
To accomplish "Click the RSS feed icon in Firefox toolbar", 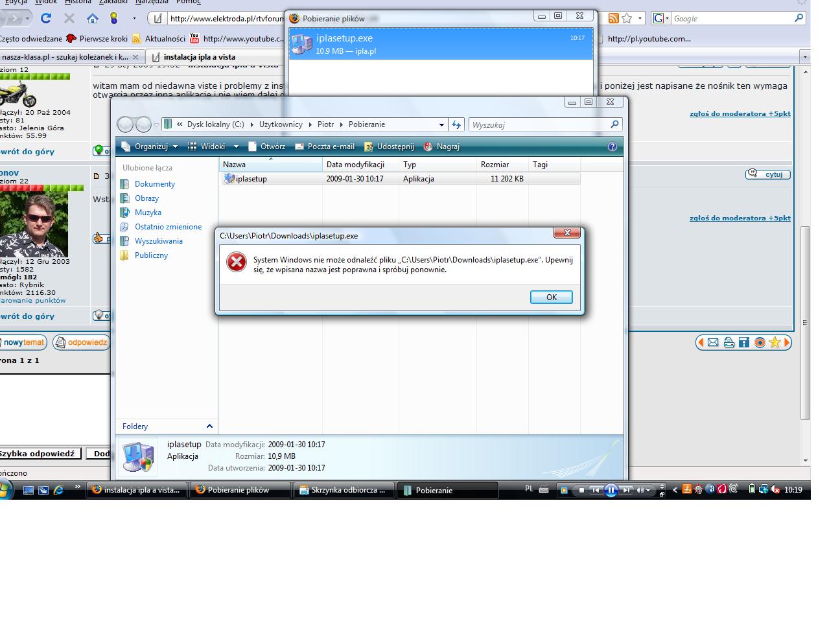I will coord(612,18).
